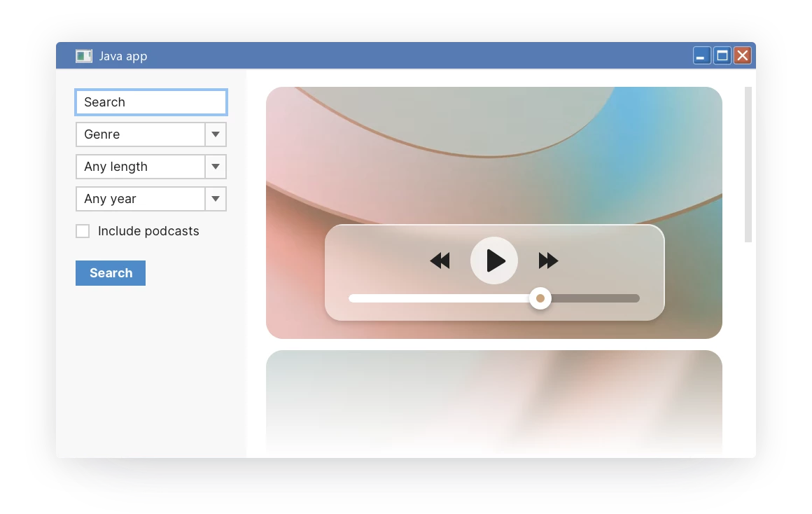812x514 pixels.
Task: Open the Genre dropdown
Action: (216, 134)
